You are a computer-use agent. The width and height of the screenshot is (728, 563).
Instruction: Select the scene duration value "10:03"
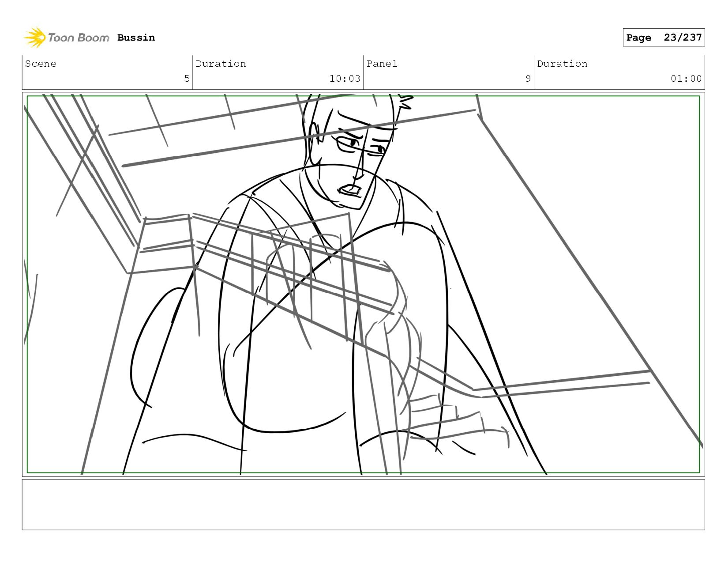(x=345, y=79)
